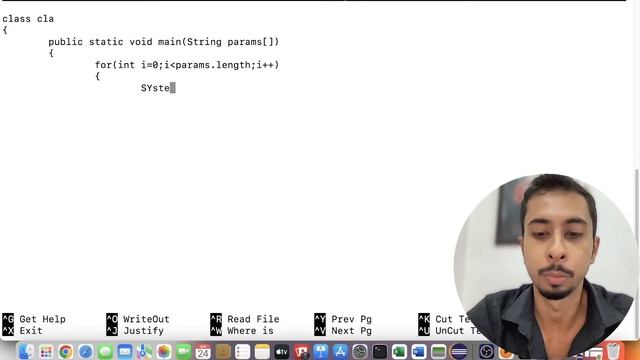Click the '^Y Prev Pg' nano shortcut
The width and height of the screenshot is (640, 360).
coord(343,319)
